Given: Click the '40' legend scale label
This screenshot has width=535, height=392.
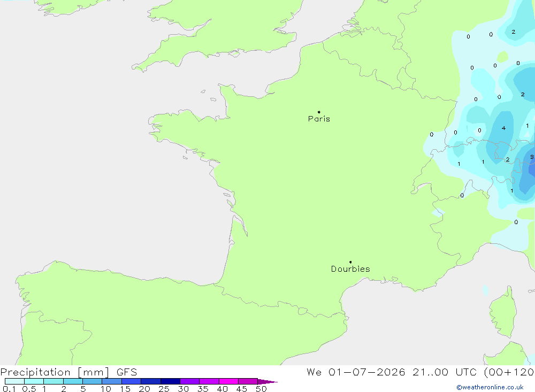Looking at the screenshot, I should pyautogui.click(x=223, y=389).
